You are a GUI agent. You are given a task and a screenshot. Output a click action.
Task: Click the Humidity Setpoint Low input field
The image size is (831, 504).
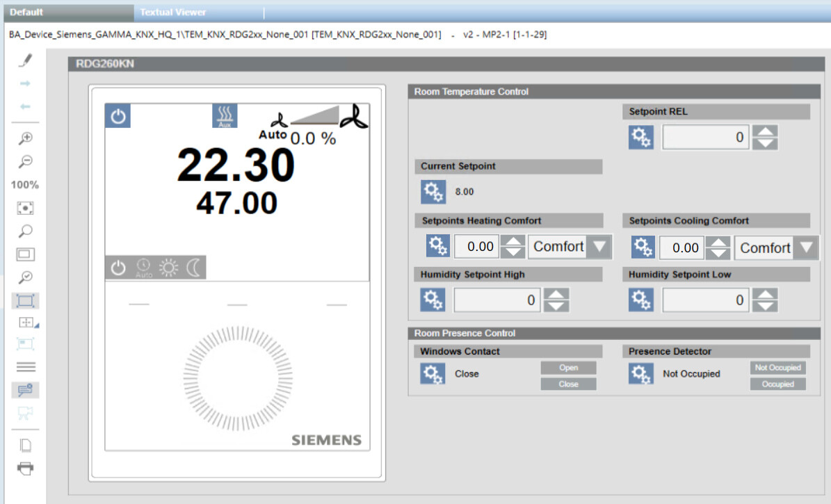click(705, 300)
